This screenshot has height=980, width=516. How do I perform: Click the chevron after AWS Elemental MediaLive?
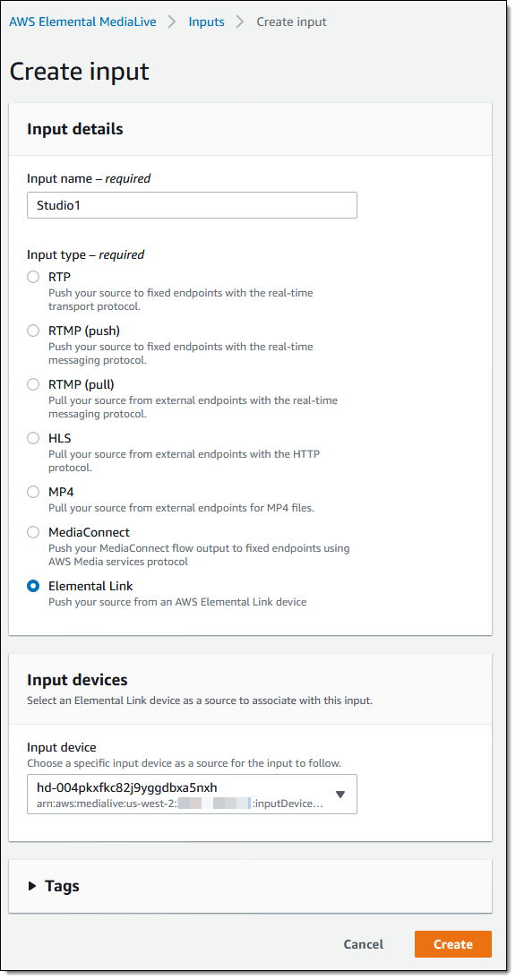[172, 21]
